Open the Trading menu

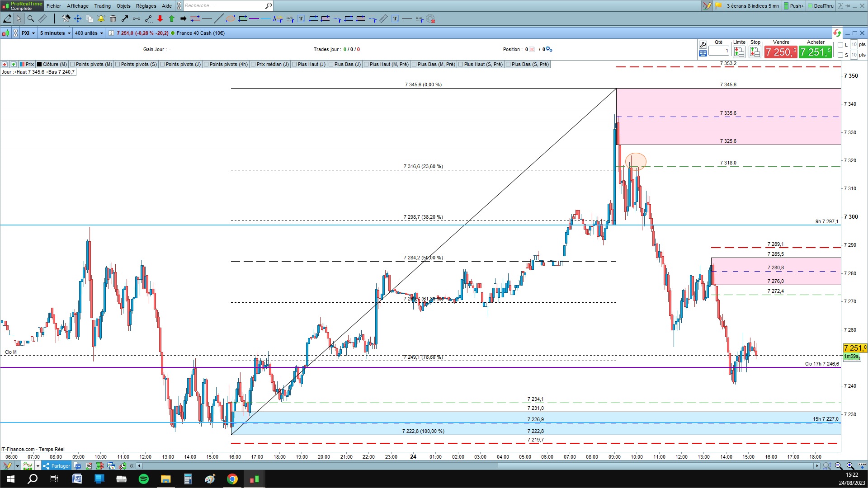coord(102,6)
